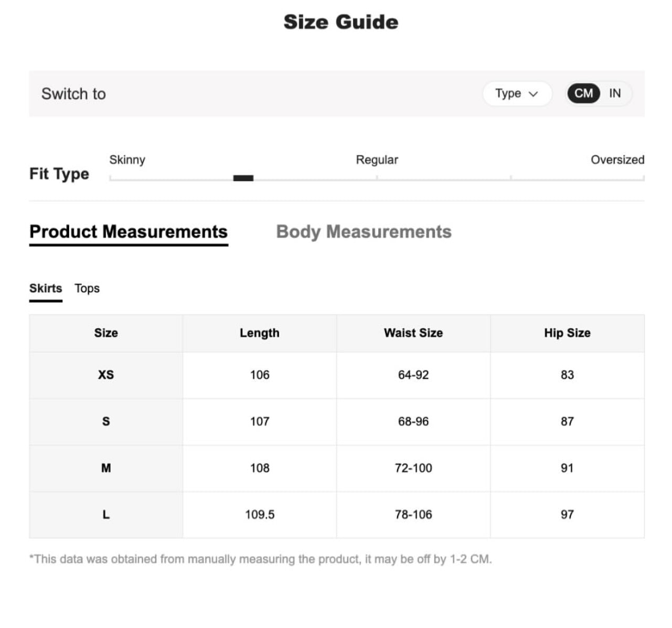
Task: Open the Type dropdown
Action: [x=516, y=94]
